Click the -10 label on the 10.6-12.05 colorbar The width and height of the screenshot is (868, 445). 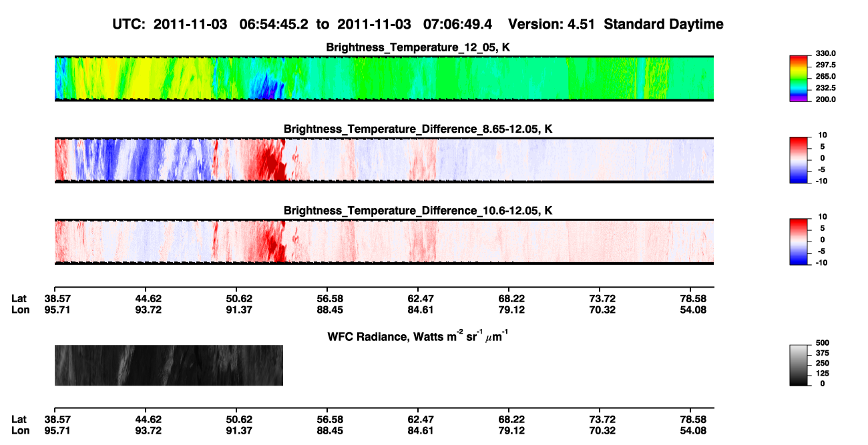(821, 262)
